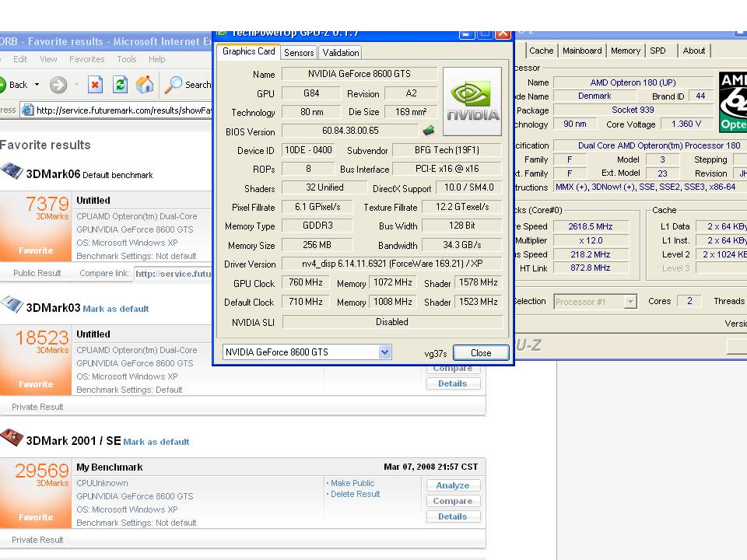Click the 2618.5 MHz core speed value
Screen dimensions: 747x560
point(591,226)
